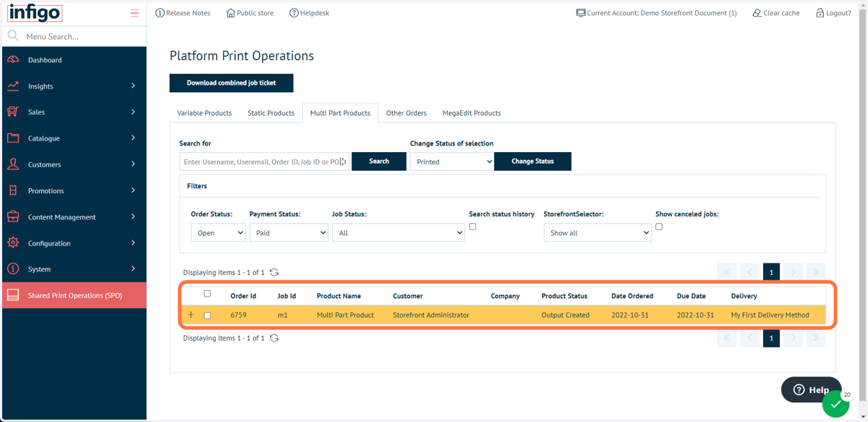
Task: Click the Logout padlock icon
Action: [820, 13]
